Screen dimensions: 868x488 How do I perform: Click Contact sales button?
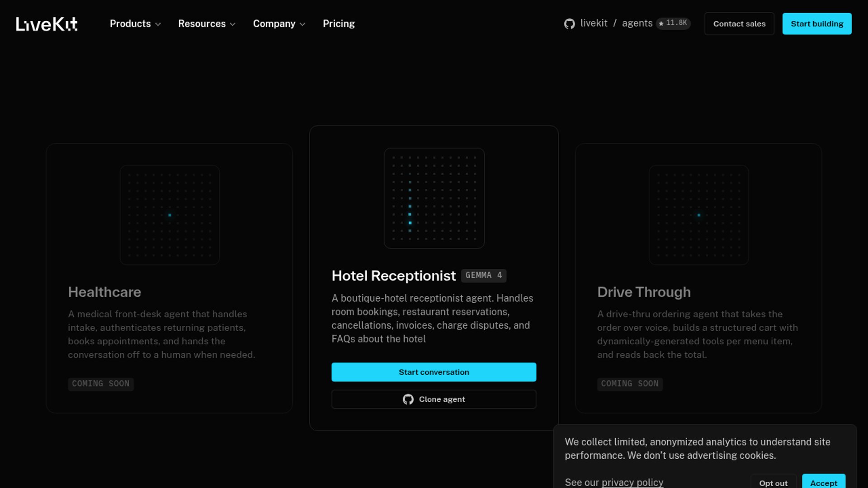tap(739, 24)
